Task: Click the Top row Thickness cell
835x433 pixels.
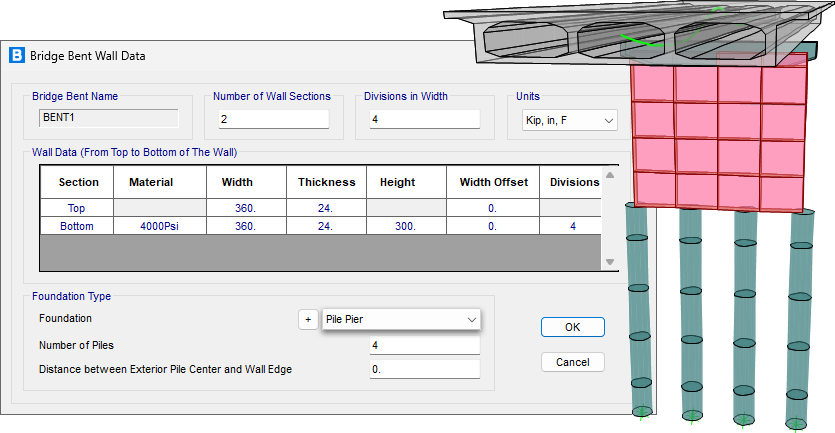Action: [326, 208]
